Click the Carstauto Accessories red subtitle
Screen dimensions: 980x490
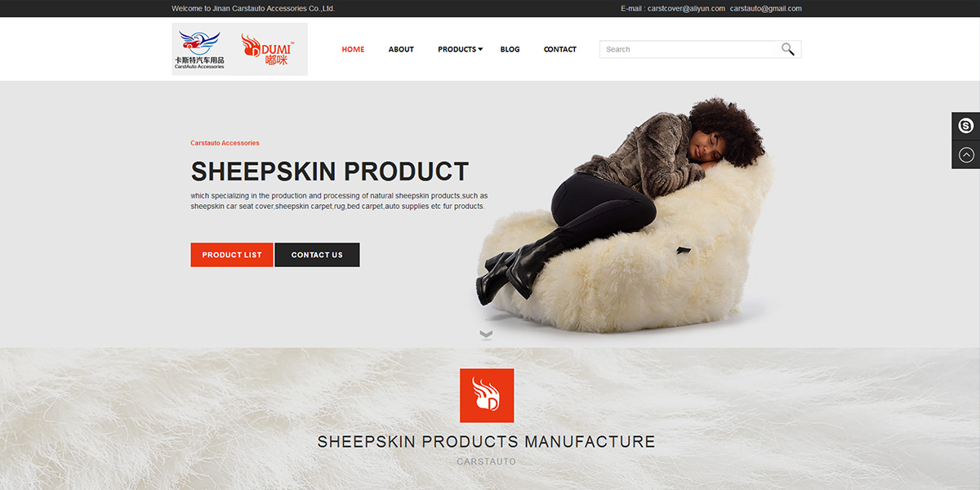[225, 143]
